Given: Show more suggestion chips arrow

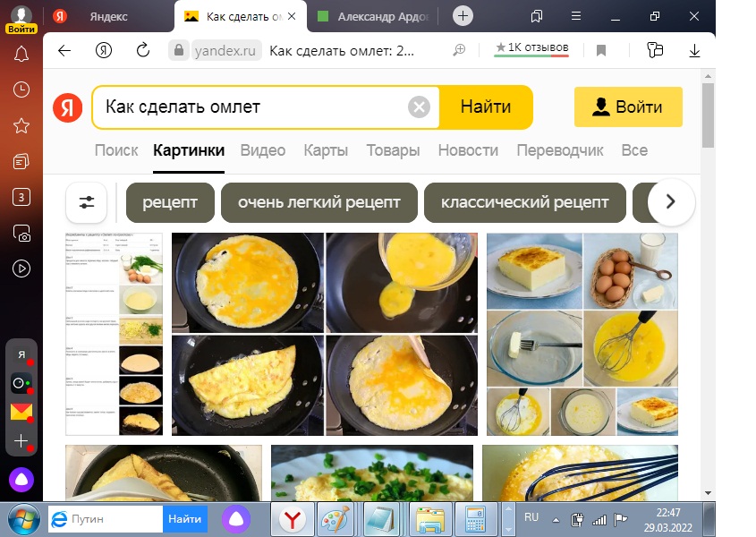Looking at the screenshot, I should [x=671, y=201].
